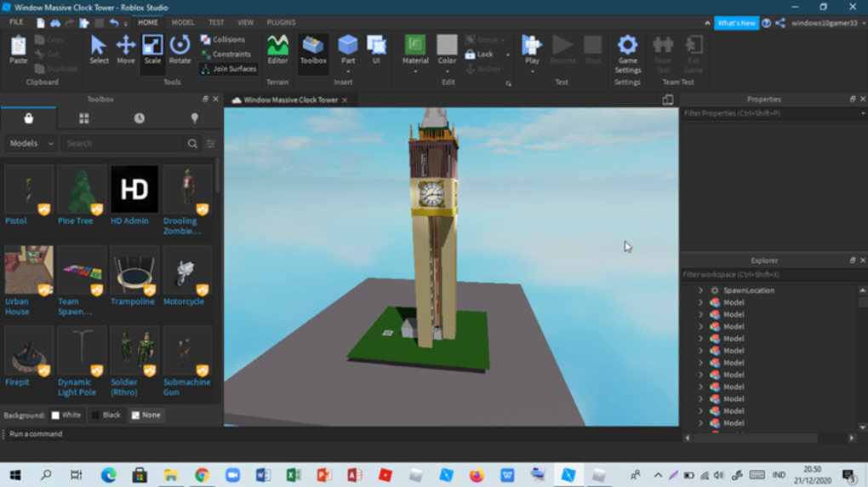Click the Paste button
This screenshot has width=868, height=487.
click(18, 50)
